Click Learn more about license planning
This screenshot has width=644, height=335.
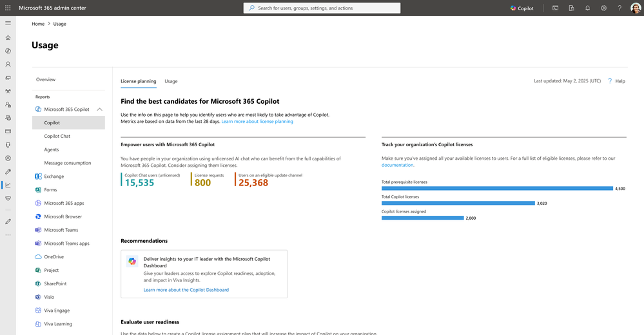point(257,121)
